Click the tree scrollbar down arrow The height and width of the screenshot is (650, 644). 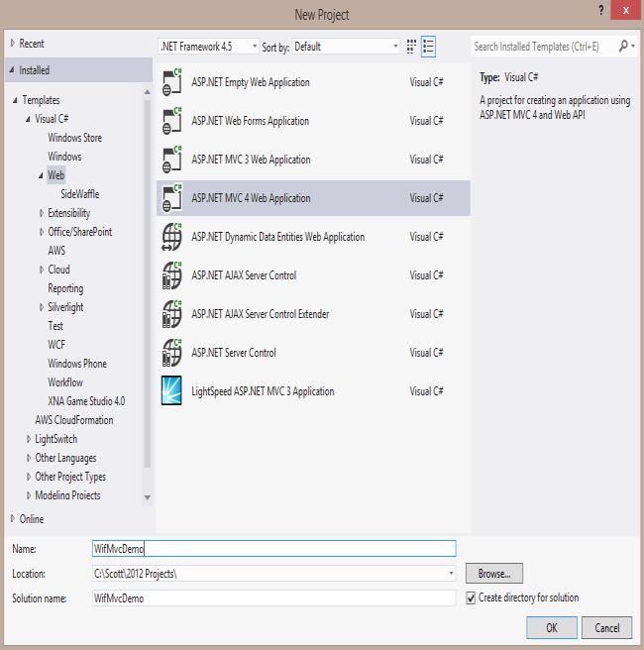147,497
